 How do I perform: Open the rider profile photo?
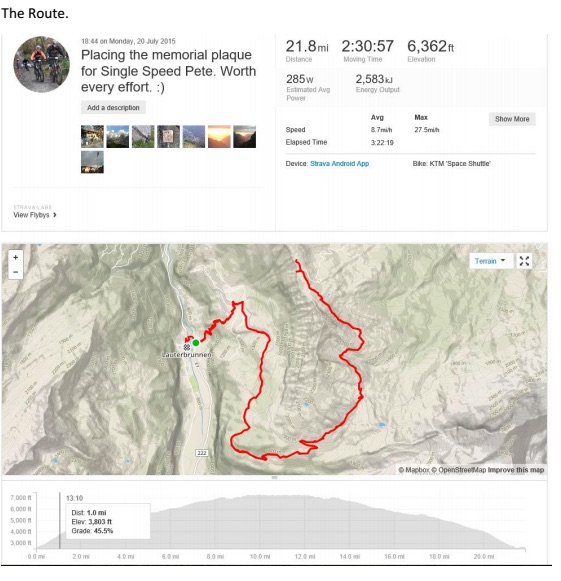[x=42, y=64]
